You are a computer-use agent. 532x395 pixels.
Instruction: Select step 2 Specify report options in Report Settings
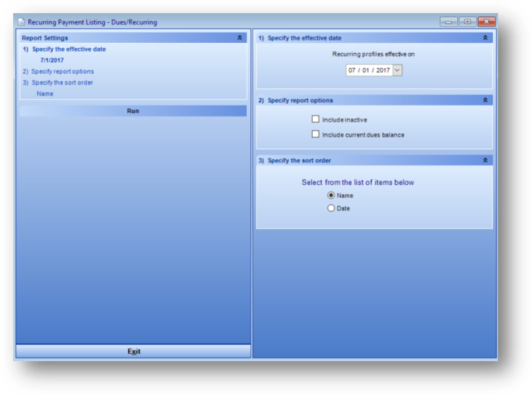(58, 71)
